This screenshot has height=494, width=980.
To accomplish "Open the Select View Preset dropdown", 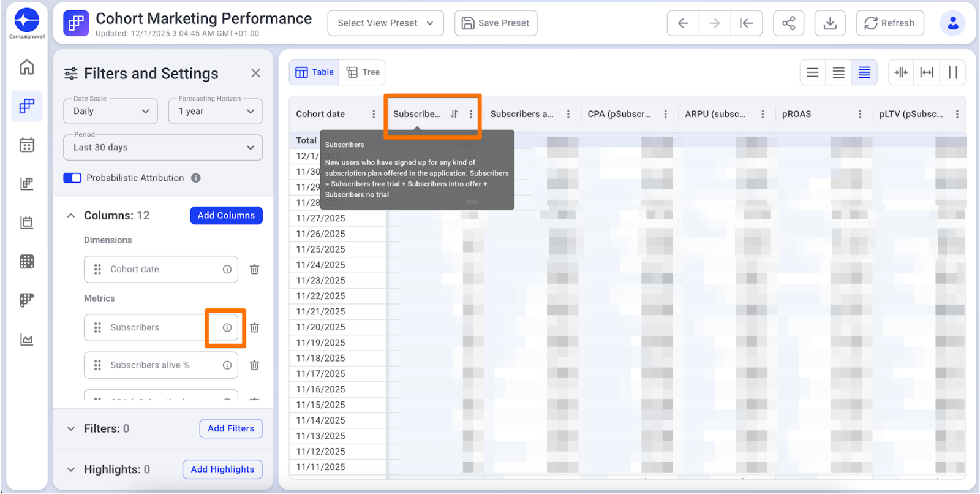I will [386, 23].
